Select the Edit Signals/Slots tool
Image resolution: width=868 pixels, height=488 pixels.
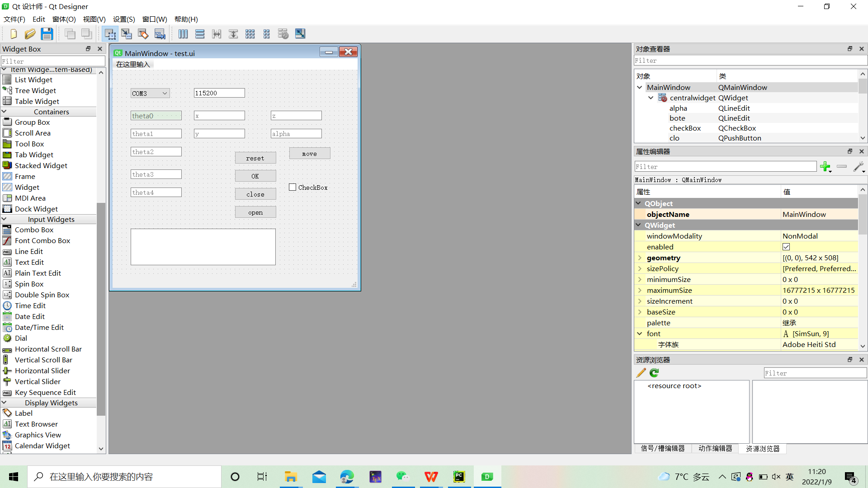127,34
